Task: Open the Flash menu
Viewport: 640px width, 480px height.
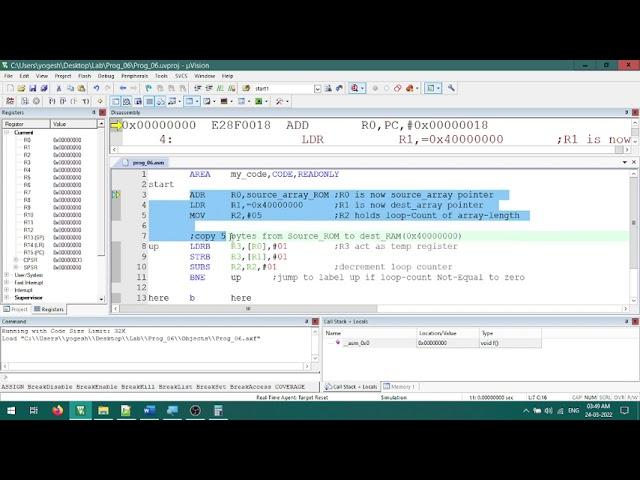Action: 84,76
